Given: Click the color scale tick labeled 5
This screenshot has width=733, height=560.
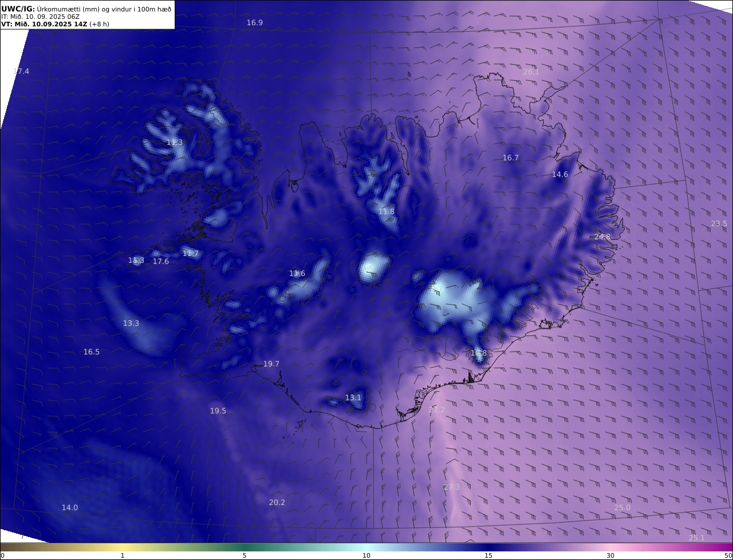Looking at the screenshot, I should pos(245,555).
